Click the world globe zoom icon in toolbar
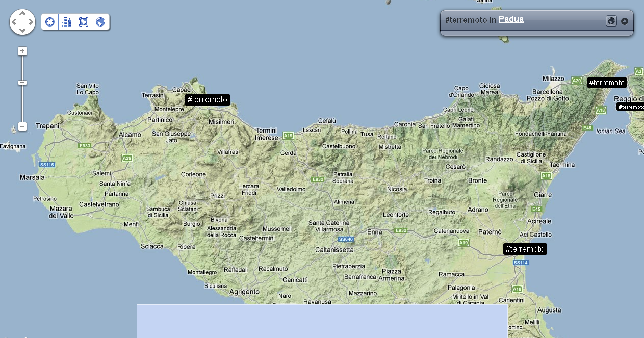The width and height of the screenshot is (644, 338). click(x=100, y=22)
